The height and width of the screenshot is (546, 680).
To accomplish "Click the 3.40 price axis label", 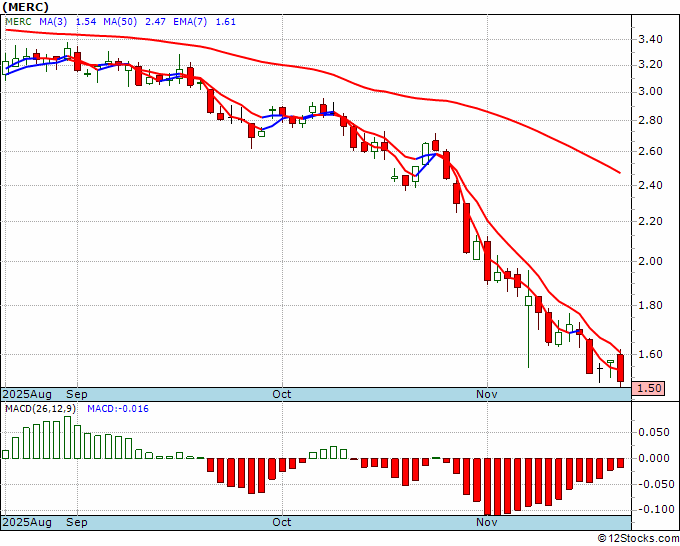I will [x=651, y=39].
